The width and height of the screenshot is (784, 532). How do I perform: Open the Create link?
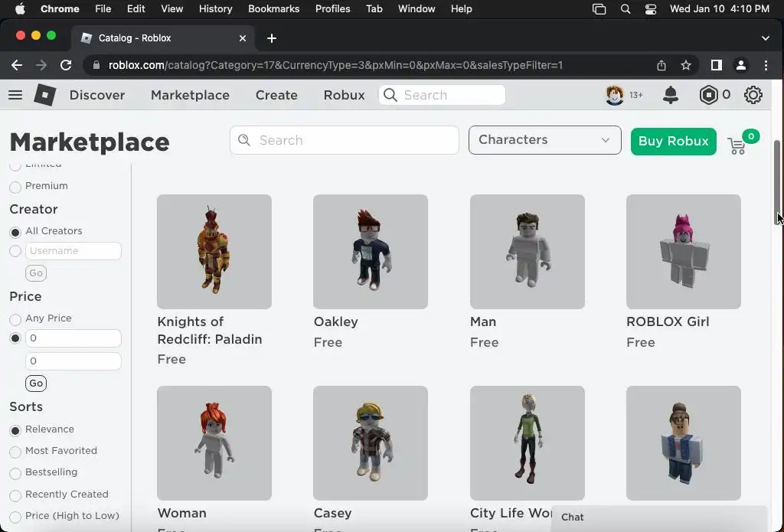[276, 95]
